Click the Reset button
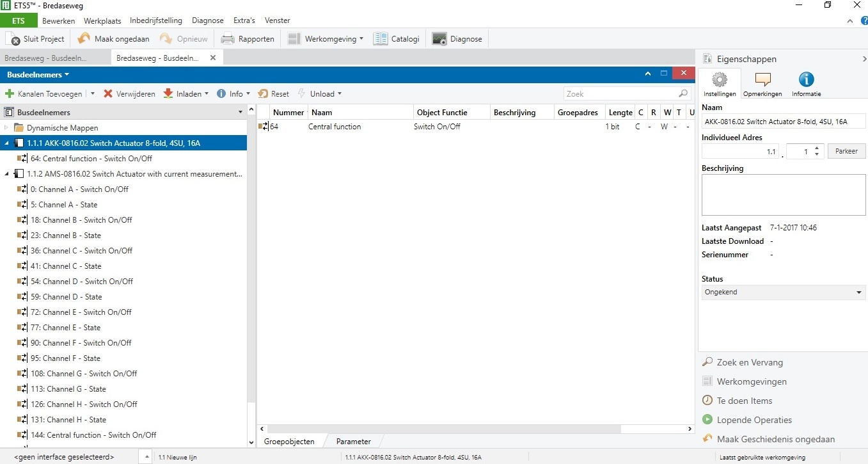 tap(274, 94)
